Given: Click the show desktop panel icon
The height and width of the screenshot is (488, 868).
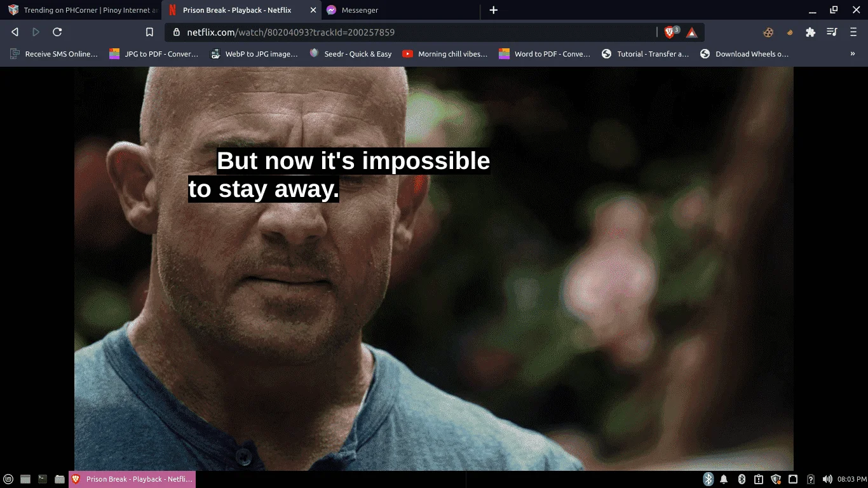Looking at the screenshot, I should (25, 479).
